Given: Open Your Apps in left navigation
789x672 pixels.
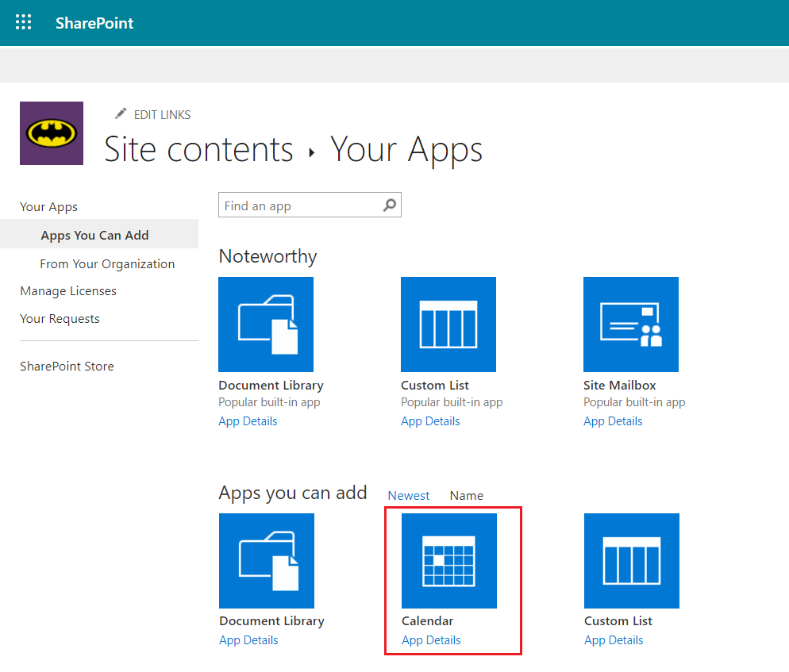Looking at the screenshot, I should coord(49,207).
